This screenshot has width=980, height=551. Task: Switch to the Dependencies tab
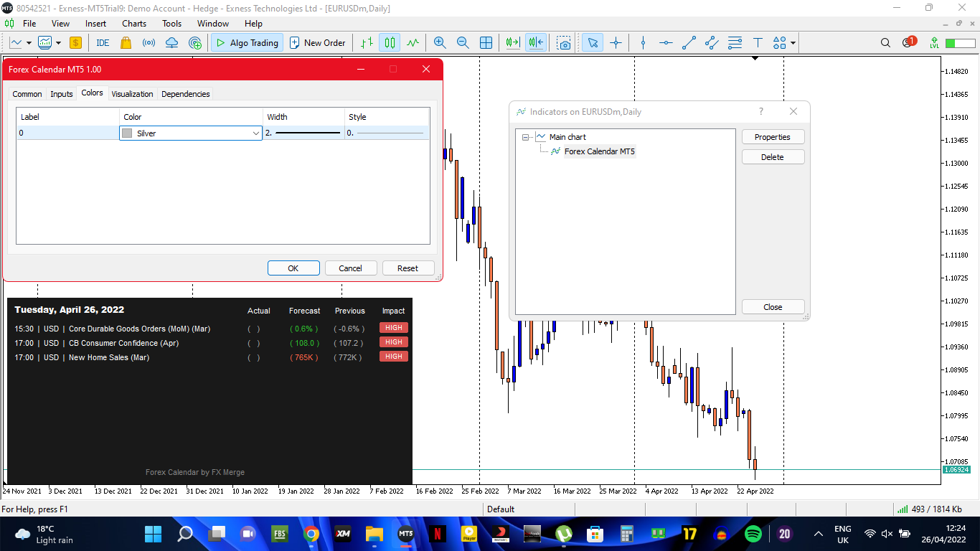pyautogui.click(x=186, y=94)
